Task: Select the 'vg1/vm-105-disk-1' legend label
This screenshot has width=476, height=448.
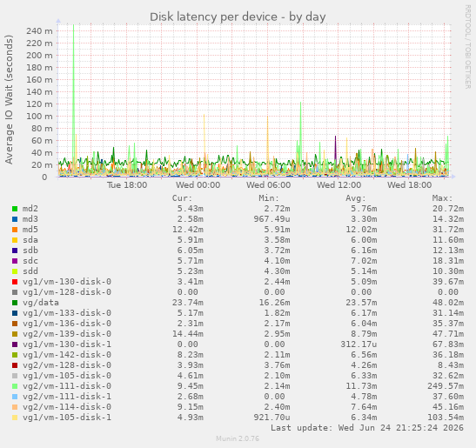Action: click(67, 418)
